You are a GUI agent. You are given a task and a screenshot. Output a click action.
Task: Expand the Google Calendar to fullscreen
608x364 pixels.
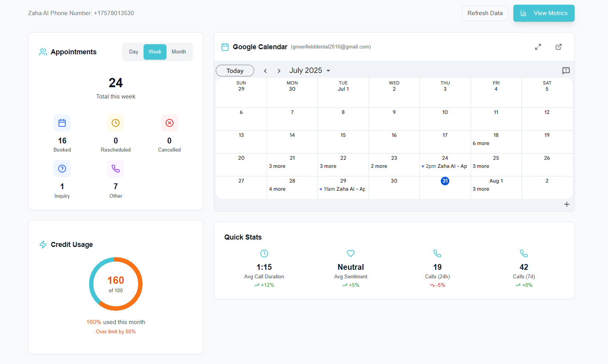click(x=538, y=47)
